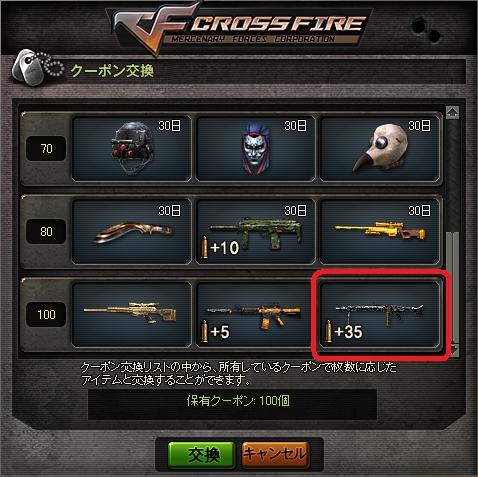Click the scrollbar down arrow

[x=454, y=350]
